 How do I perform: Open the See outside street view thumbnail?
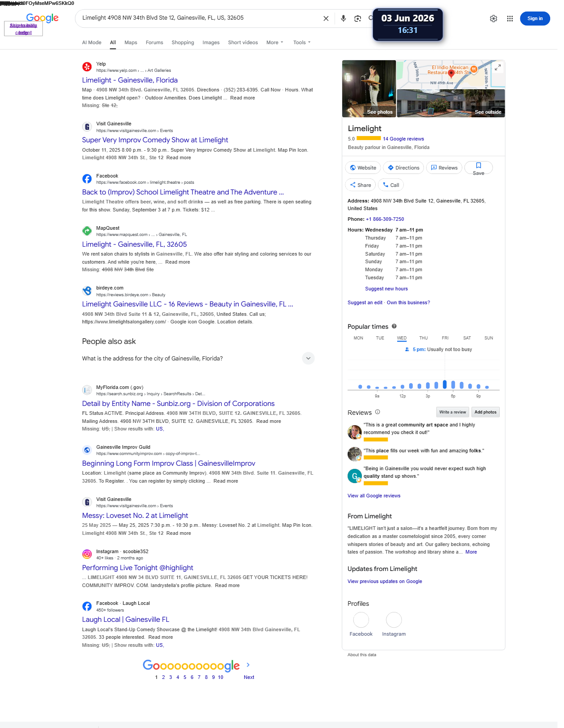[451, 103]
